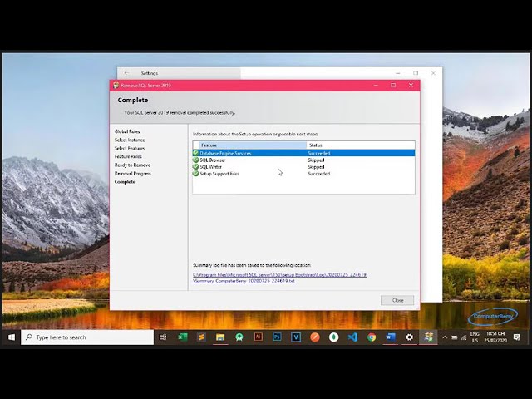The width and height of the screenshot is (532, 399).
Task: Open Google Chrome from the taskbar
Action: pos(372,337)
